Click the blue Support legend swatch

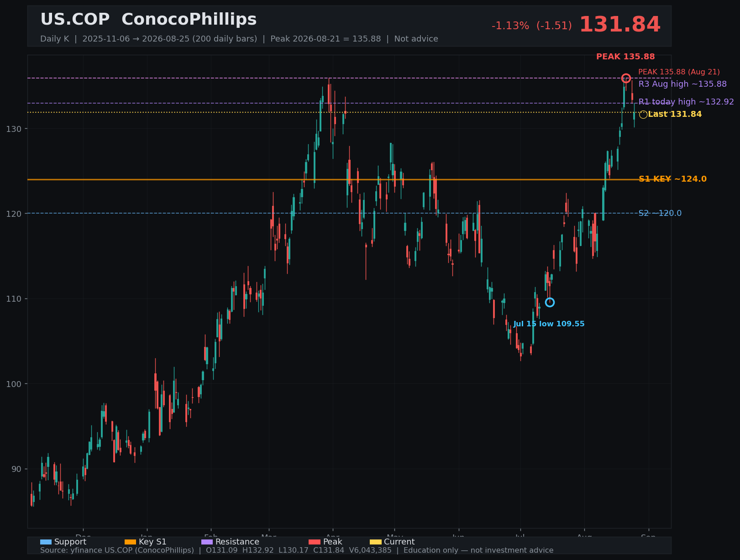[46, 542]
